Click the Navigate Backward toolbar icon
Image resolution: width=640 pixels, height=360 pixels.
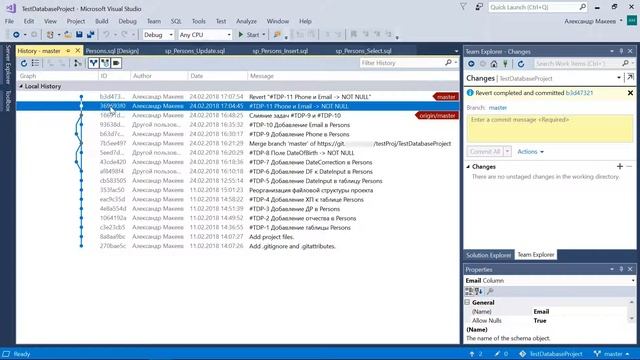click(16, 35)
